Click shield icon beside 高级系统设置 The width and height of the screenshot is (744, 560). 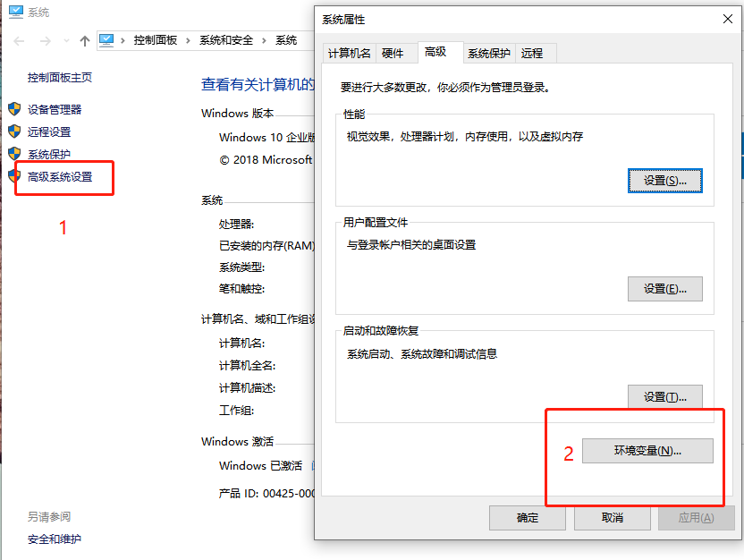[x=14, y=176]
